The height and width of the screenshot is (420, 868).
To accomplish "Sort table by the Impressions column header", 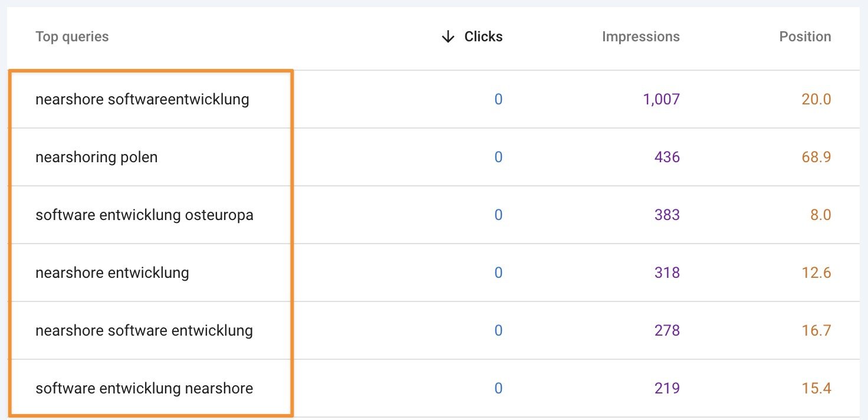I will (x=640, y=37).
